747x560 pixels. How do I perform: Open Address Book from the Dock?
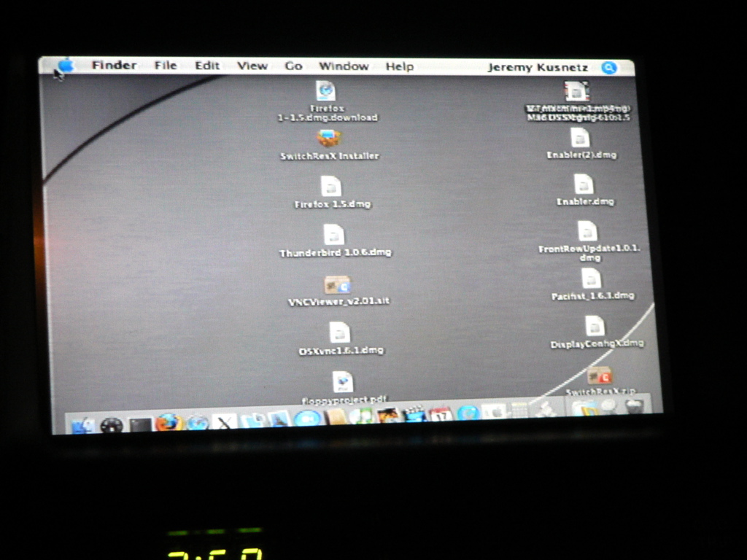click(x=336, y=418)
